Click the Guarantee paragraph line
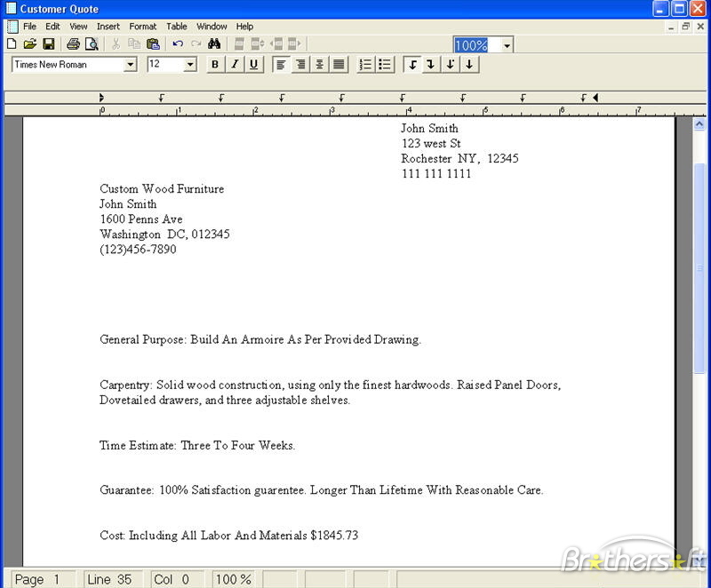The height and width of the screenshot is (588, 711). click(322, 490)
